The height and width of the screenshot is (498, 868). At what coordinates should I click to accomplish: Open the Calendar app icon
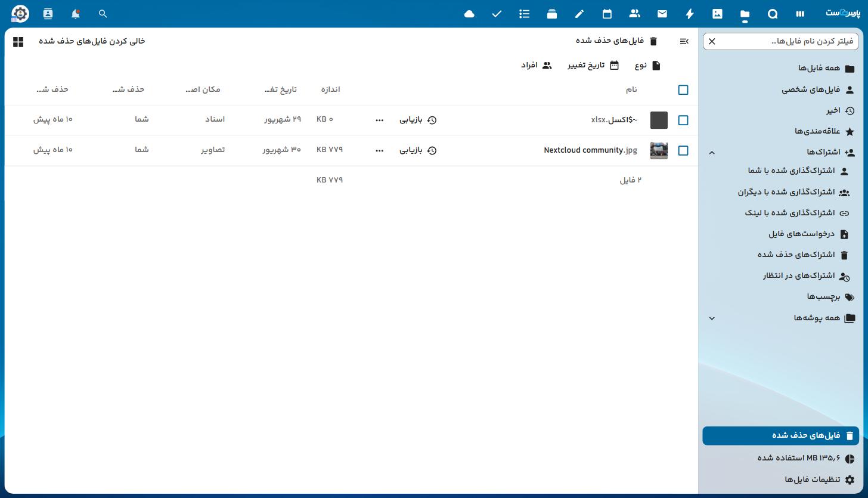click(607, 14)
